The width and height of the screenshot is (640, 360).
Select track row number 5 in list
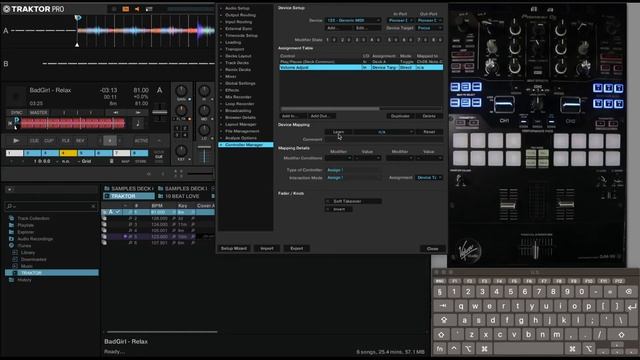(158, 236)
